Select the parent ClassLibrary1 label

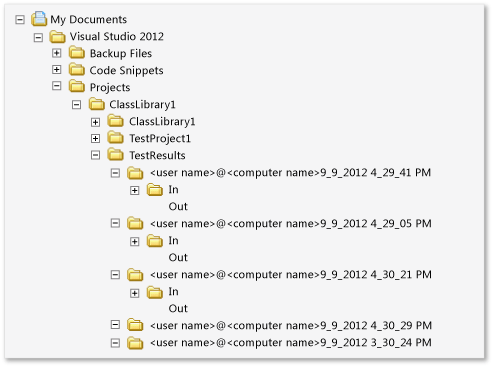pyautogui.click(x=142, y=105)
